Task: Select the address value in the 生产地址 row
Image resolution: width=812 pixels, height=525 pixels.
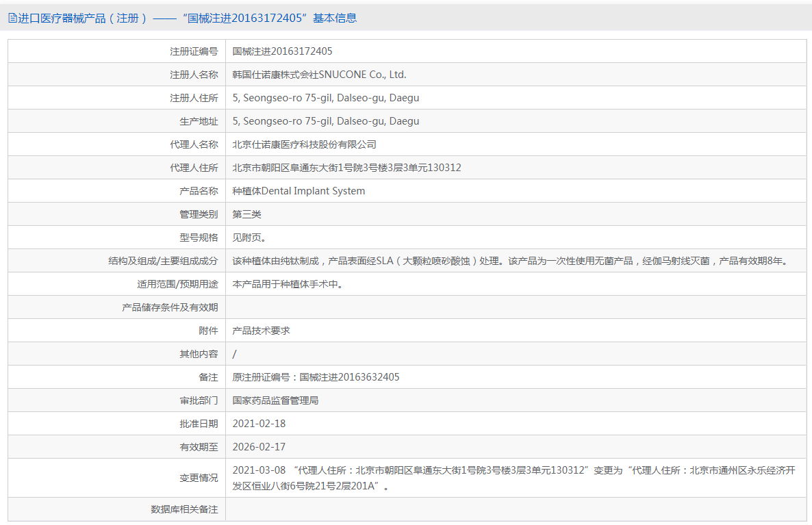Action: click(x=326, y=121)
